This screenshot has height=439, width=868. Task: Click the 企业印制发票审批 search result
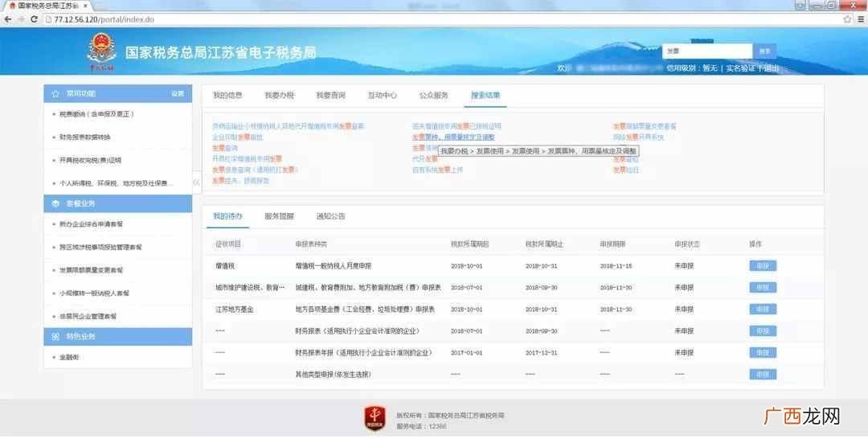[237, 137]
